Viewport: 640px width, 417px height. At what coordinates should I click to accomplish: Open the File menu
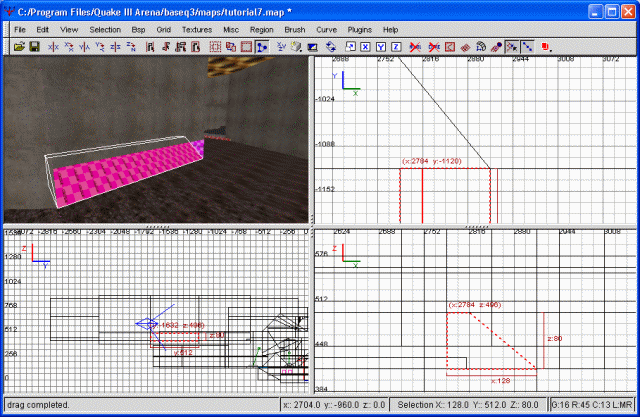click(20, 30)
